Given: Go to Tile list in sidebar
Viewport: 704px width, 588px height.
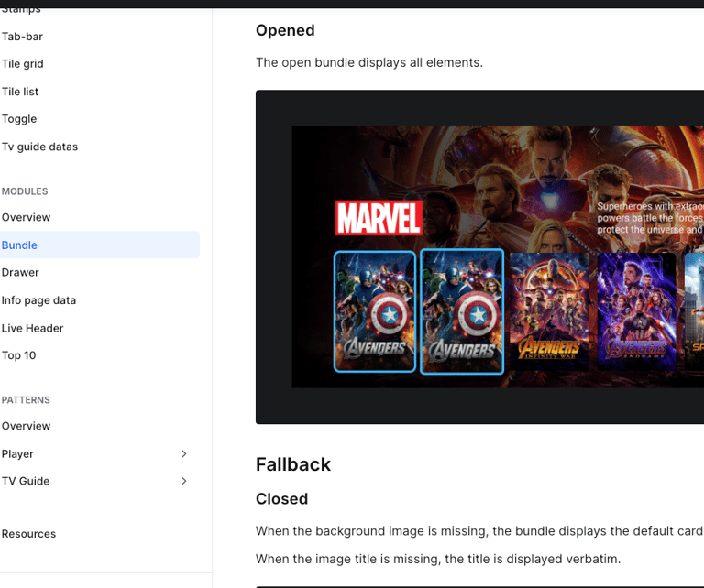Looking at the screenshot, I should pyautogui.click(x=20, y=92).
